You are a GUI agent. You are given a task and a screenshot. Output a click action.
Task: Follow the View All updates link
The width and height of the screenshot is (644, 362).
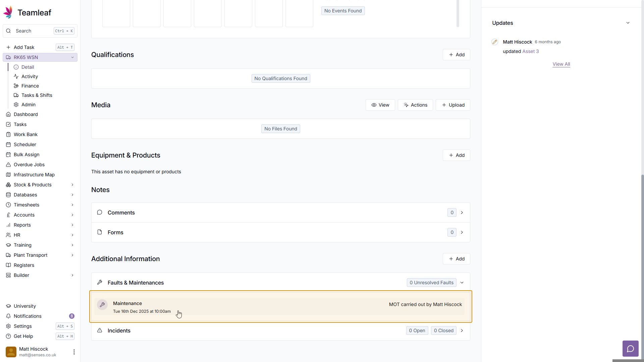(x=561, y=64)
